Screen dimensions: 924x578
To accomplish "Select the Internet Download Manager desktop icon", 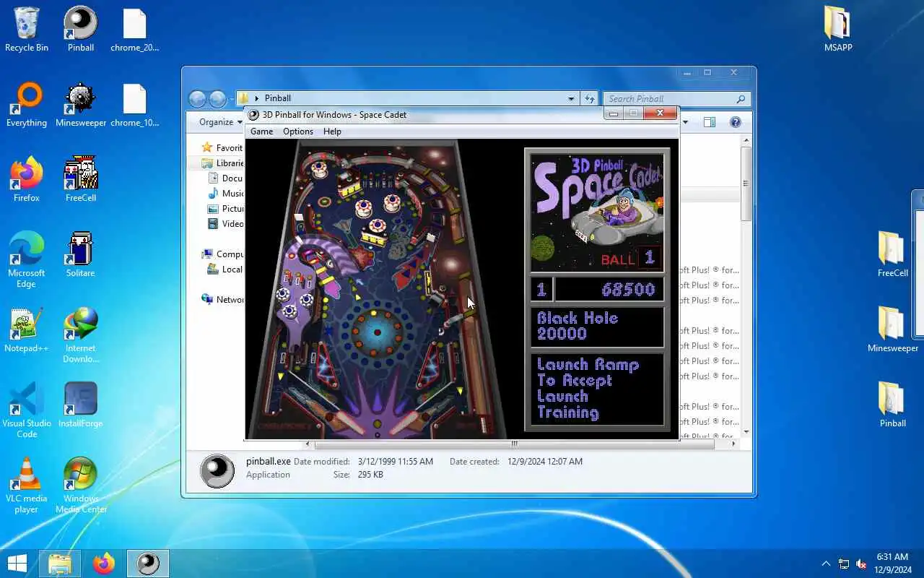I will tap(81, 335).
